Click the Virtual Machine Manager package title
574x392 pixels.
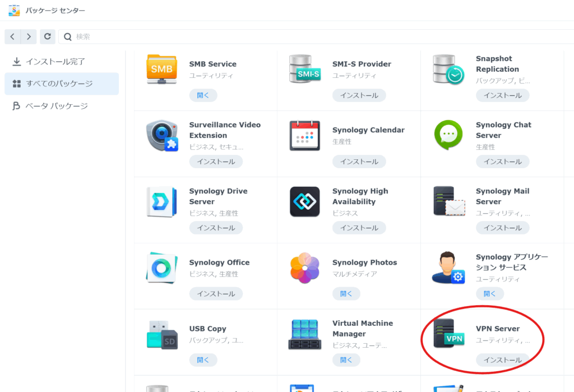tap(363, 329)
